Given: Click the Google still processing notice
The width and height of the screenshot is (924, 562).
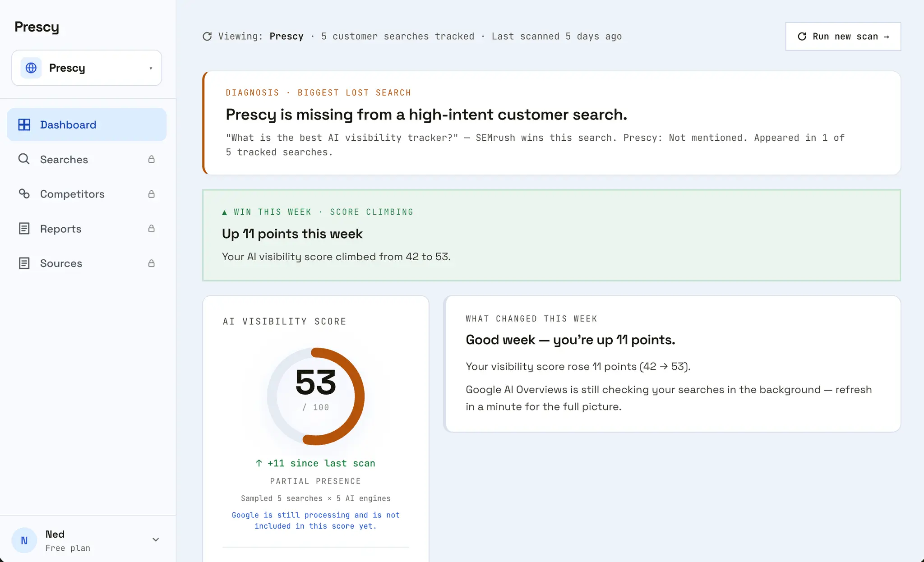Looking at the screenshot, I should (x=316, y=521).
